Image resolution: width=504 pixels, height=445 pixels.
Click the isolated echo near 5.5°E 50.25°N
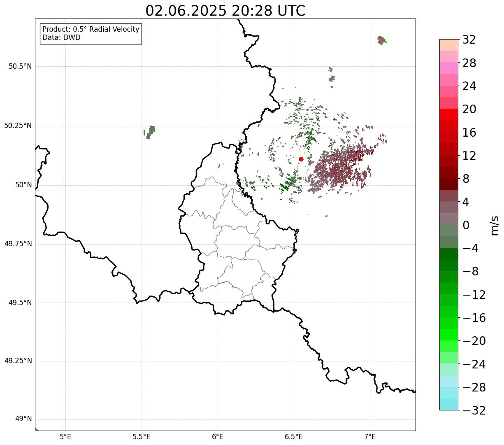150,132
